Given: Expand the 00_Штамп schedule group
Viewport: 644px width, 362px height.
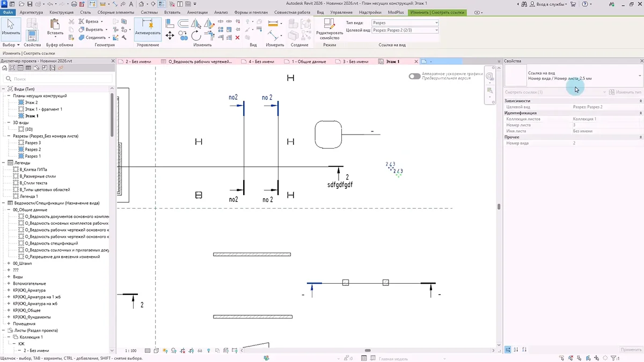Looking at the screenshot, I should point(9,263).
